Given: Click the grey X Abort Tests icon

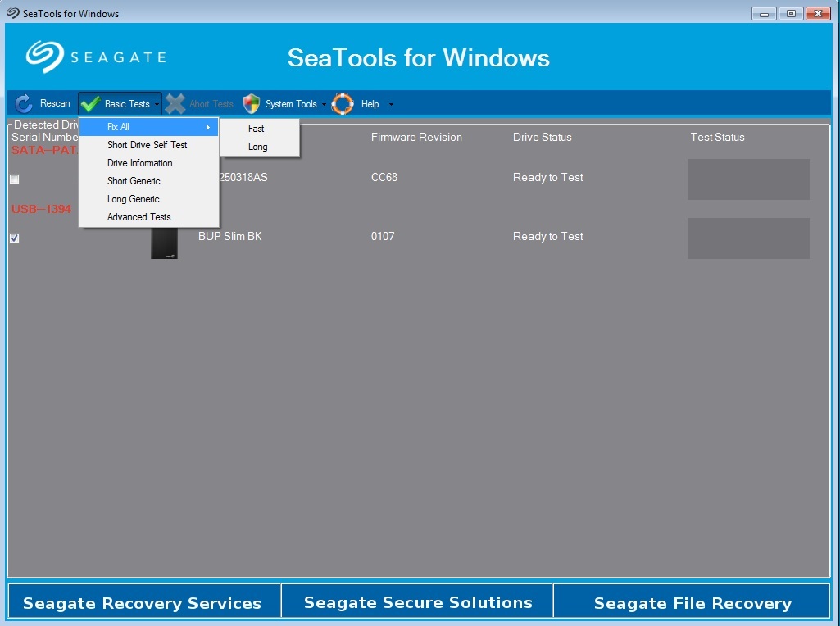Looking at the screenshot, I should [x=175, y=103].
